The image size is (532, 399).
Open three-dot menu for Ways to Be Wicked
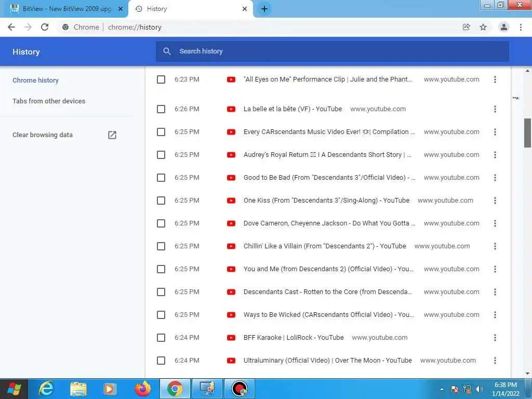click(x=495, y=315)
